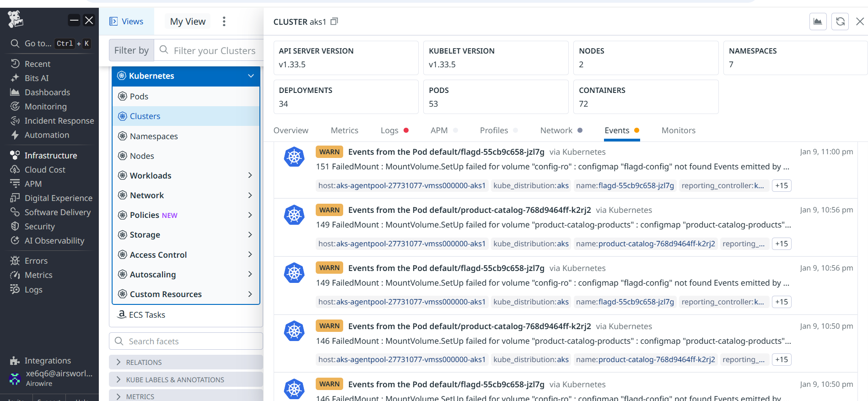Select Namespaces in the Kubernetes list

point(154,136)
